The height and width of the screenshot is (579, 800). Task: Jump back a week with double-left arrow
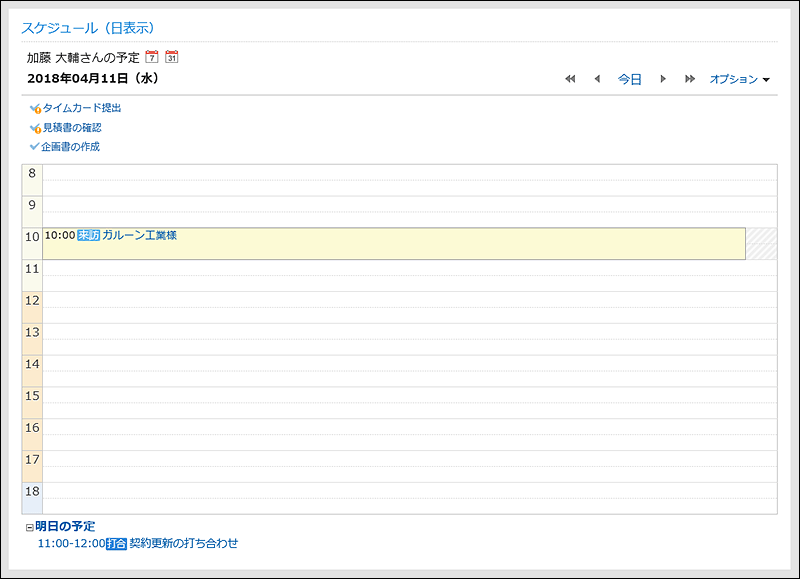point(570,79)
